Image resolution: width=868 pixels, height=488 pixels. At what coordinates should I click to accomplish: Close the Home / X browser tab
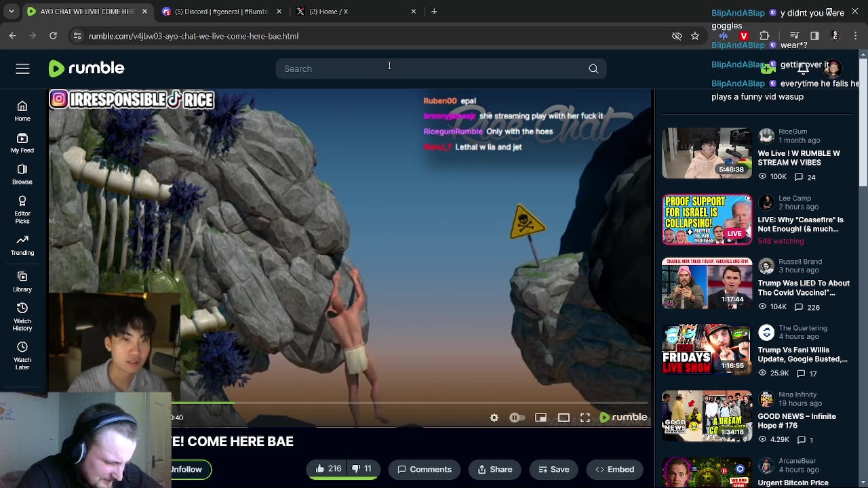point(414,12)
